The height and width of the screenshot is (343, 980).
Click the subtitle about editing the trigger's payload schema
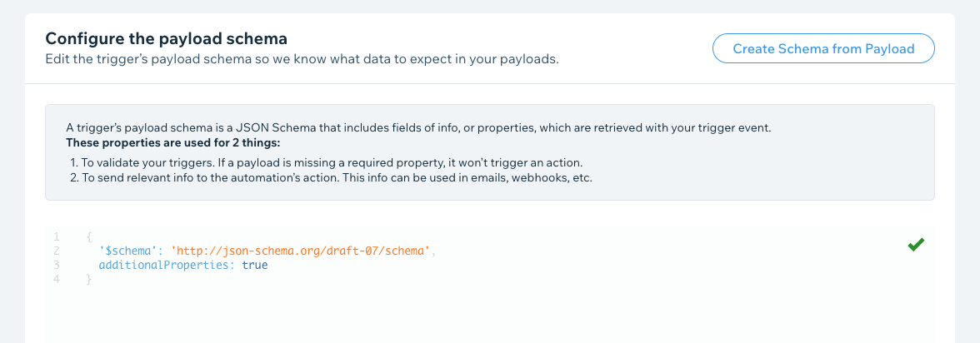pyautogui.click(x=302, y=59)
